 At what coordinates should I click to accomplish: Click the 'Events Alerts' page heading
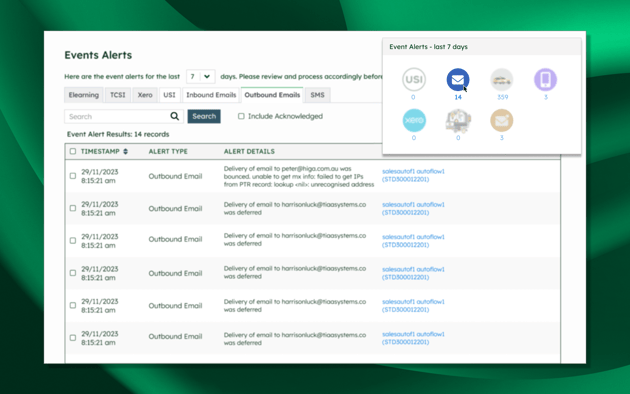pos(98,55)
